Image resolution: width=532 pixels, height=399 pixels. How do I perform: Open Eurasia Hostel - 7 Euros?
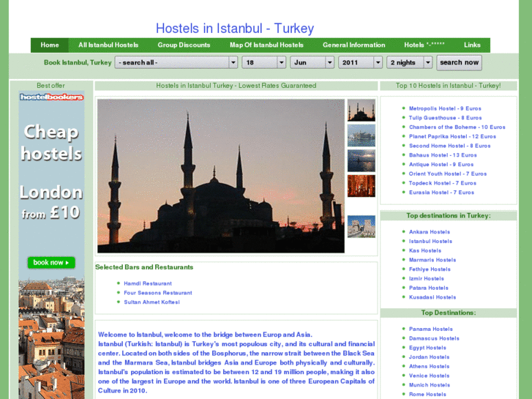[x=441, y=193]
